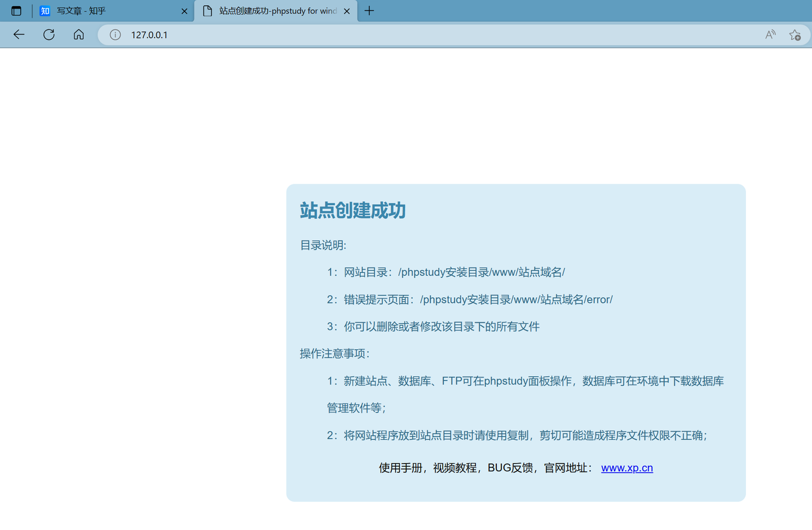Click the 目录说明 label
The width and height of the screenshot is (812, 530).
coord(323,245)
